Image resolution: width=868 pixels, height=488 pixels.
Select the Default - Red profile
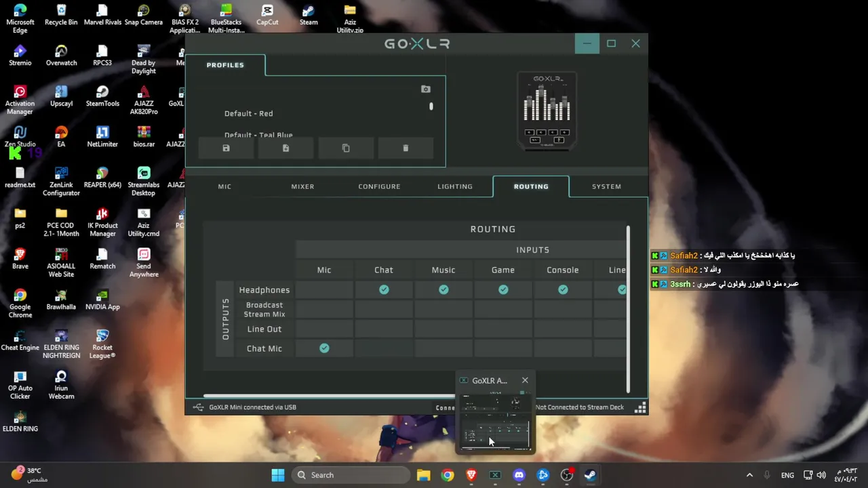point(249,113)
